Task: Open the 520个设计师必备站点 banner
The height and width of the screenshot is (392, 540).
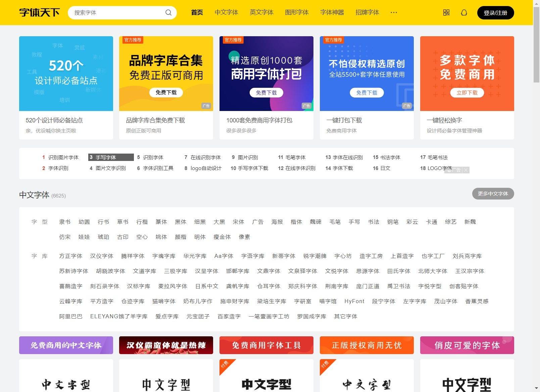Action: click(66, 74)
